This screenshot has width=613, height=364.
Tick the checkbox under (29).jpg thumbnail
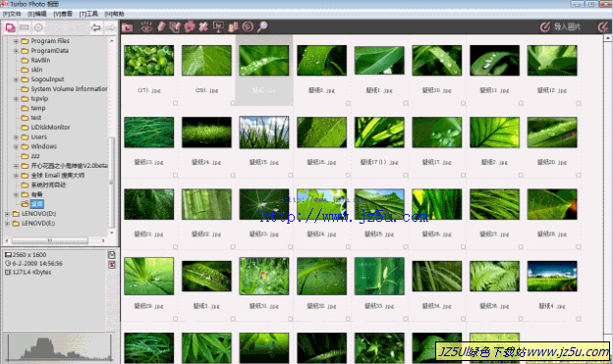tap(233, 103)
